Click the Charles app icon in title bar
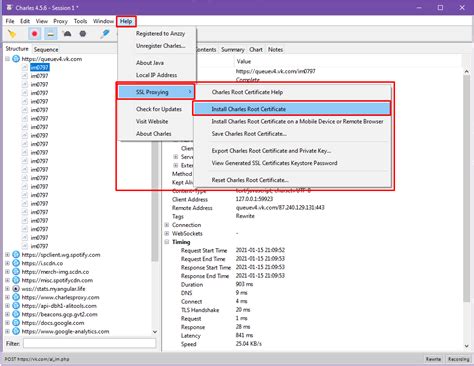The height and width of the screenshot is (366, 474). pyautogui.click(x=9, y=7)
